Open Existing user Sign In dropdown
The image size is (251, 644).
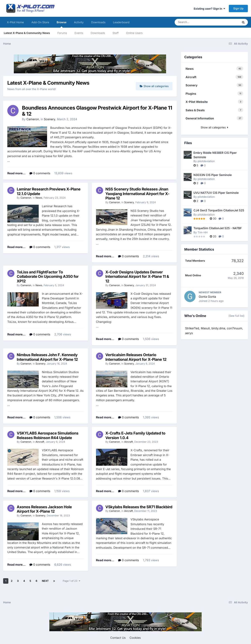(x=209, y=9)
